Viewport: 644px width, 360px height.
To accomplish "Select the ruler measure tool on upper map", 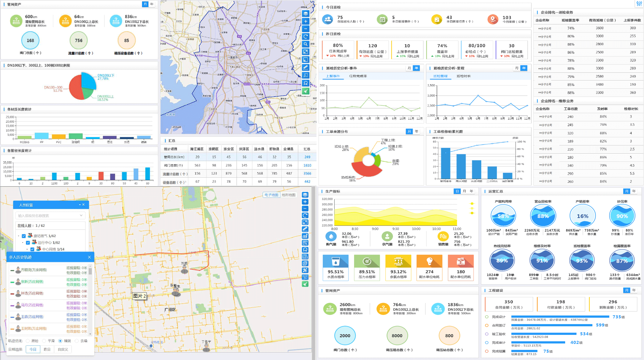I will pyautogui.click(x=305, y=67).
